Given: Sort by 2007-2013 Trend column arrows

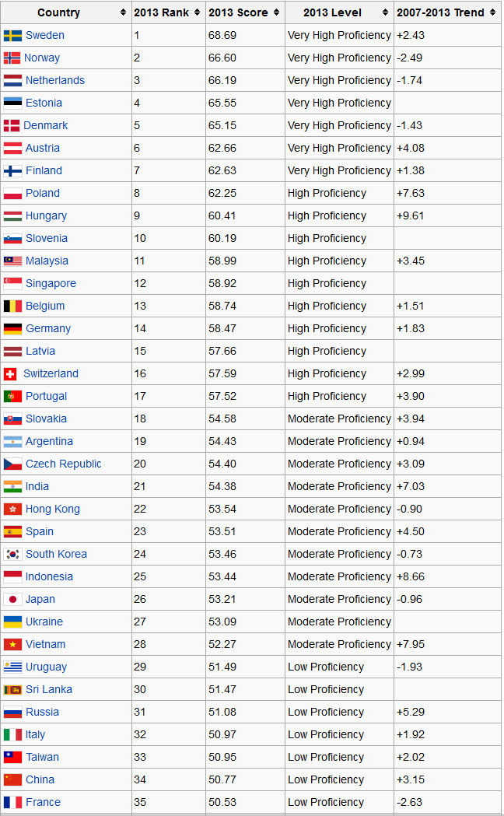Looking at the screenshot, I should click(x=492, y=12).
